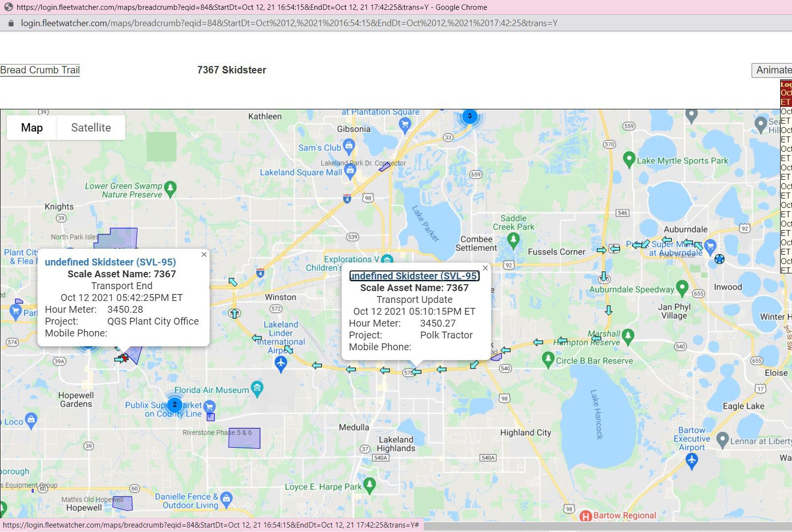
Task: Click the cluster marker labeled 2
Action: tap(174, 405)
